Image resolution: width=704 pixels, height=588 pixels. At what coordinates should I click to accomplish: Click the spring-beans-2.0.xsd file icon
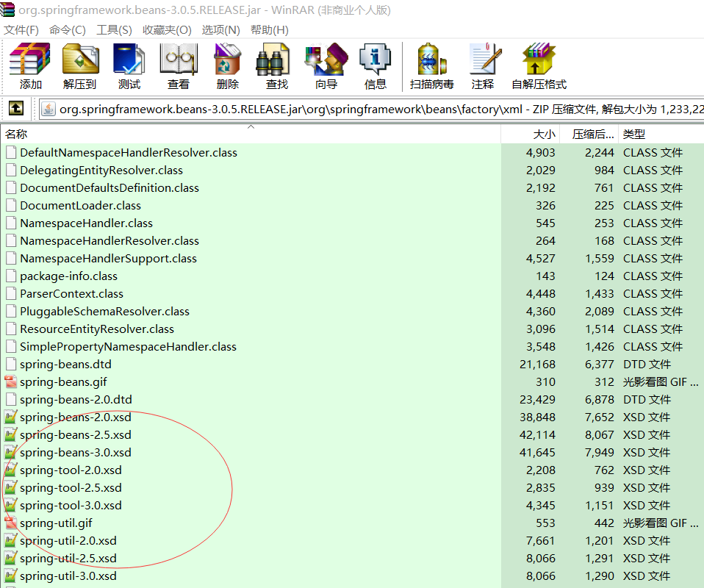(x=11, y=417)
